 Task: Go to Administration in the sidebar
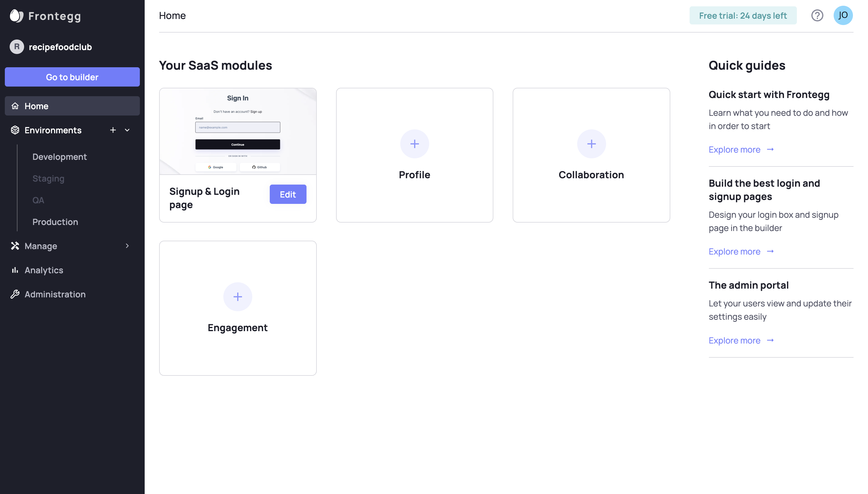pos(55,294)
